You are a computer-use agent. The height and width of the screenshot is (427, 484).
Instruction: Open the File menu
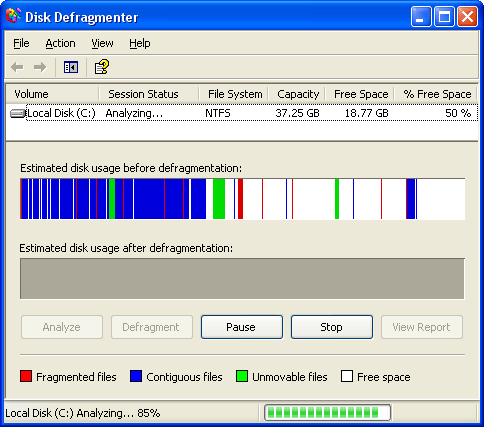click(21, 43)
